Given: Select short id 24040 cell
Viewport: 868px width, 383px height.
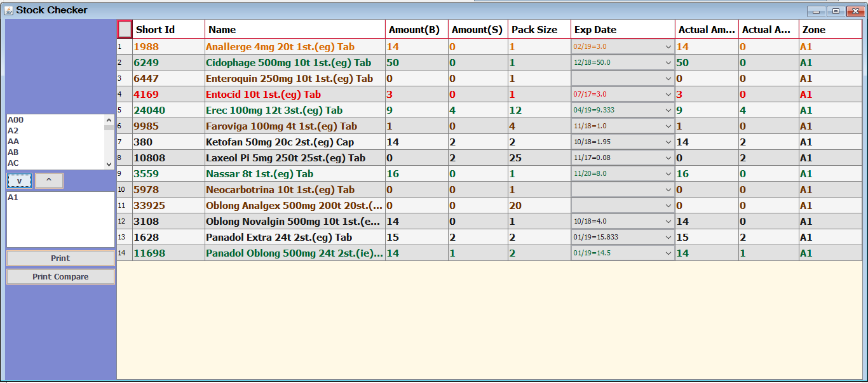Looking at the screenshot, I should [168, 111].
